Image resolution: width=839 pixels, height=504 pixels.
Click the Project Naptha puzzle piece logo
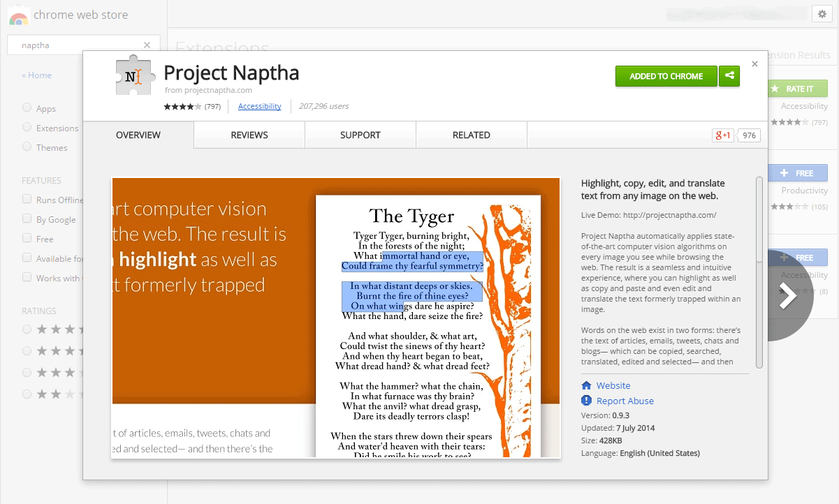[x=133, y=76]
